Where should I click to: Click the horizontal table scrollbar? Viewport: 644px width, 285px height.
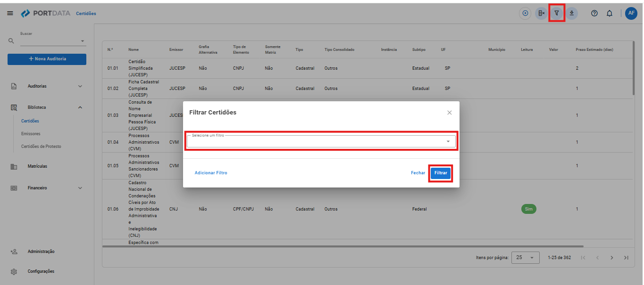point(343,246)
